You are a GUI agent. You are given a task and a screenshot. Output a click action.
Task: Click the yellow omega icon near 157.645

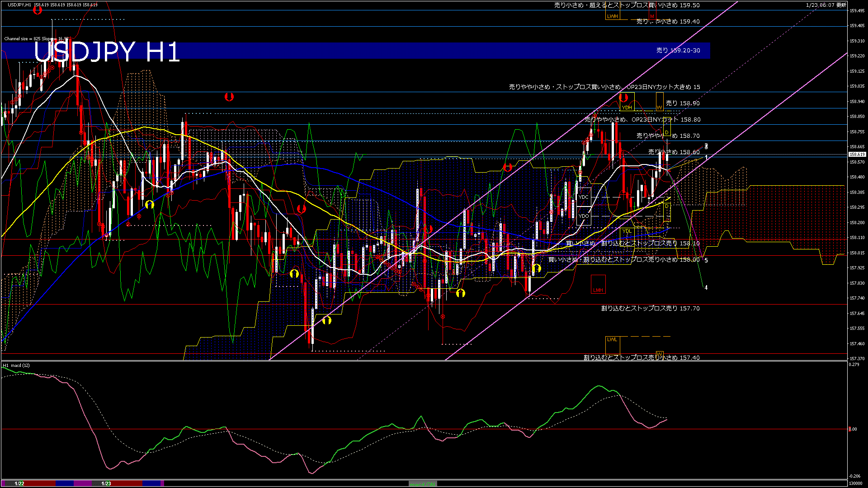click(x=328, y=321)
